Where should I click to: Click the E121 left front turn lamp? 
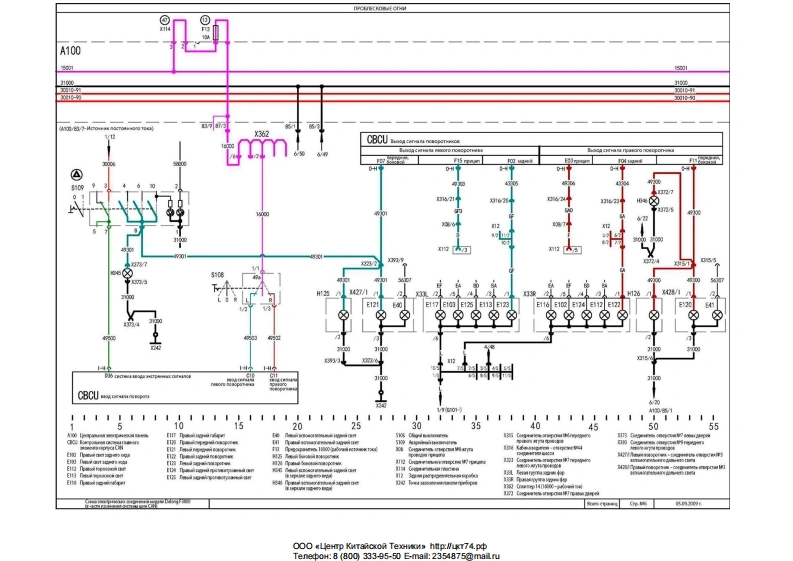pyautogui.click(x=380, y=316)
